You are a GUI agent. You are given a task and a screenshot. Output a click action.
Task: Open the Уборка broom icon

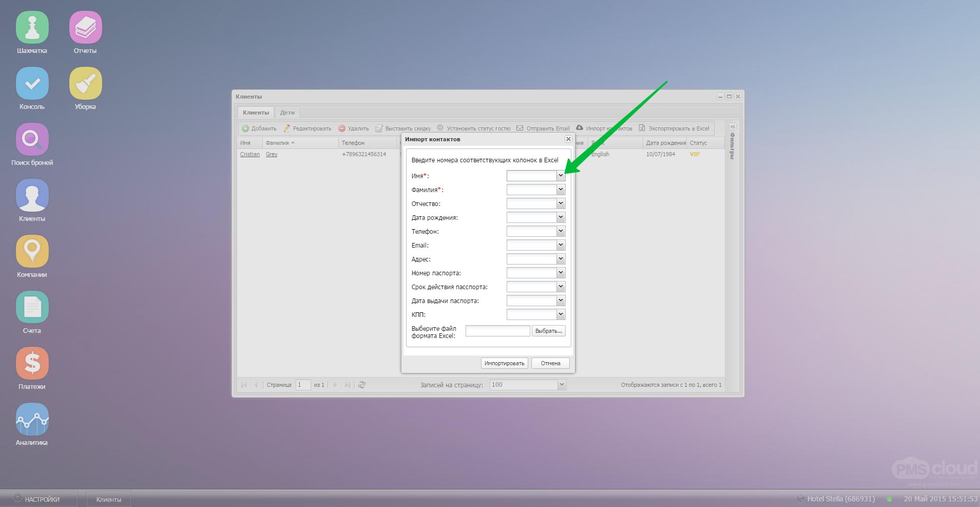click(85, 83)
